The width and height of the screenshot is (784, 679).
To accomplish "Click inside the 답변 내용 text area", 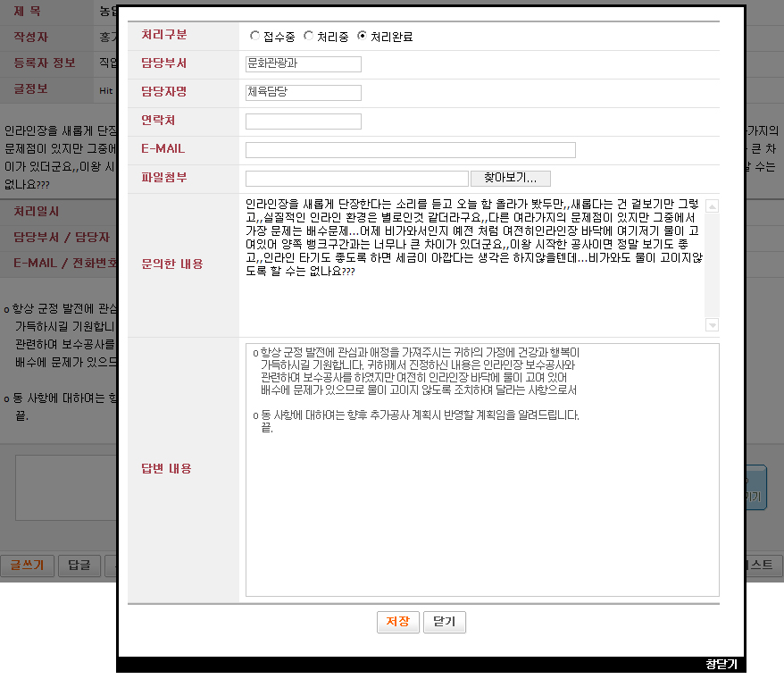I will pos(482,470).
